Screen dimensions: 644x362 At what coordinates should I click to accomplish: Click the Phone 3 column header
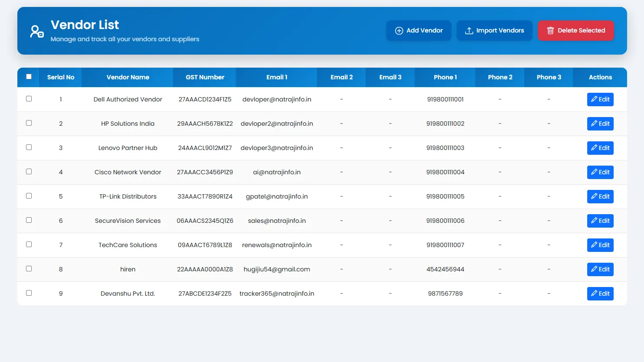tap(549, 77)
